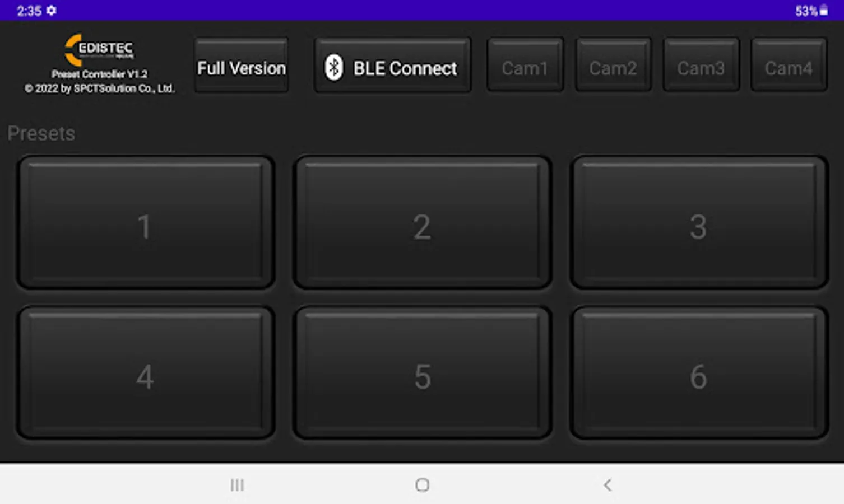844x504 pixels.
Task: Tap the battery icon in status bar
Action: click(824, 10)
